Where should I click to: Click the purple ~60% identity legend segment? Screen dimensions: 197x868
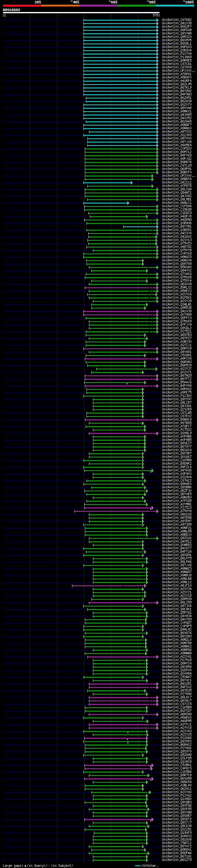tap(98, 6)
